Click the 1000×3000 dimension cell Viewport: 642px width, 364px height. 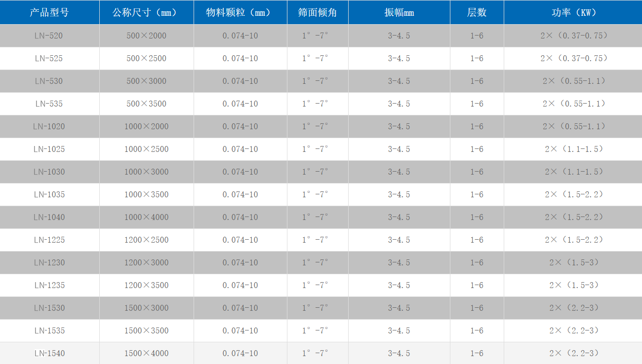[146, 172]
